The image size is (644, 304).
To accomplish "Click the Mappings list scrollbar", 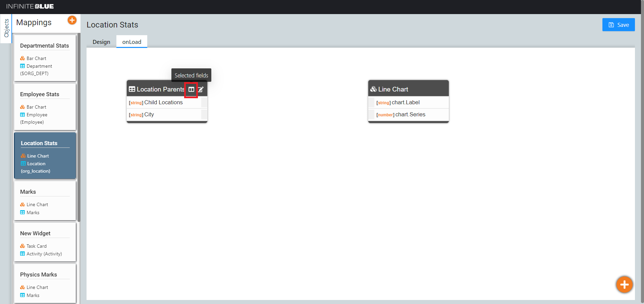I will (79, 127).
